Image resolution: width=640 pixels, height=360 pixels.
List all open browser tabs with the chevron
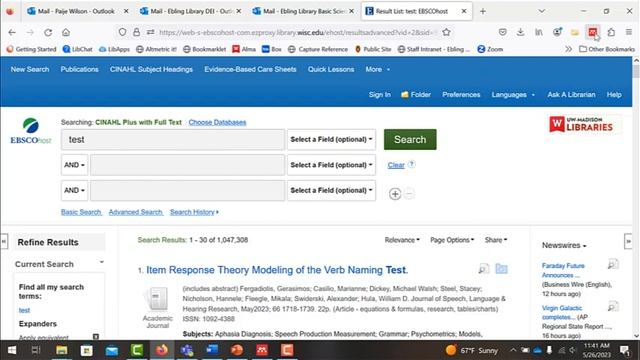pos(541,11)
